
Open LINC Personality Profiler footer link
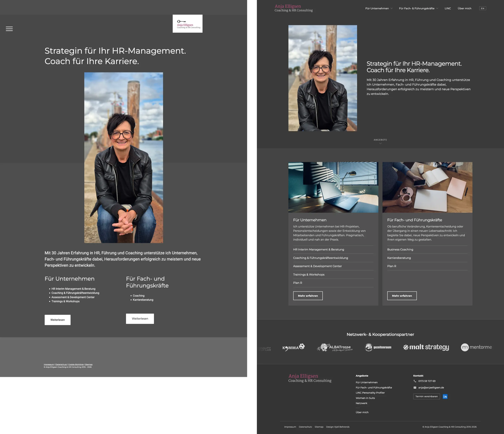pos(370,393)
